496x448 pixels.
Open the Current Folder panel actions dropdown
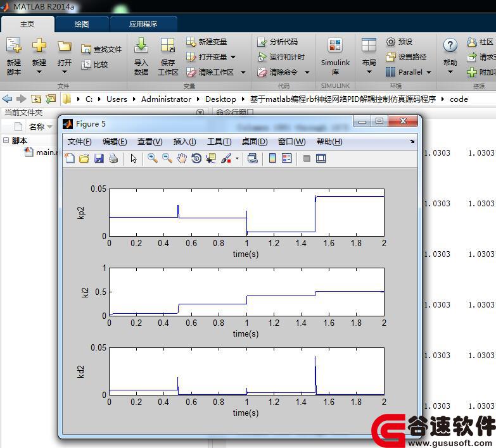click(x=200, y=112)
